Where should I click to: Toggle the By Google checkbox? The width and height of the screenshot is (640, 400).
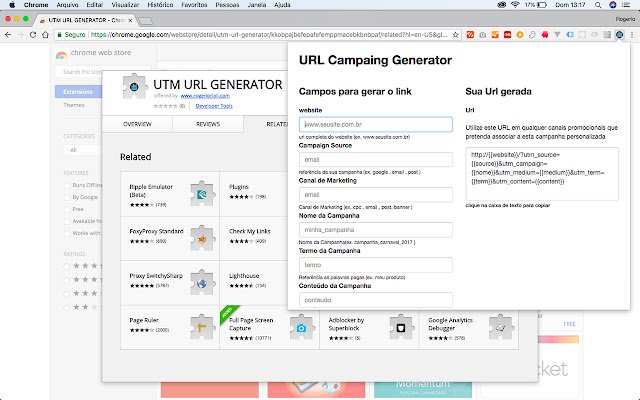[x=67, y=198]
